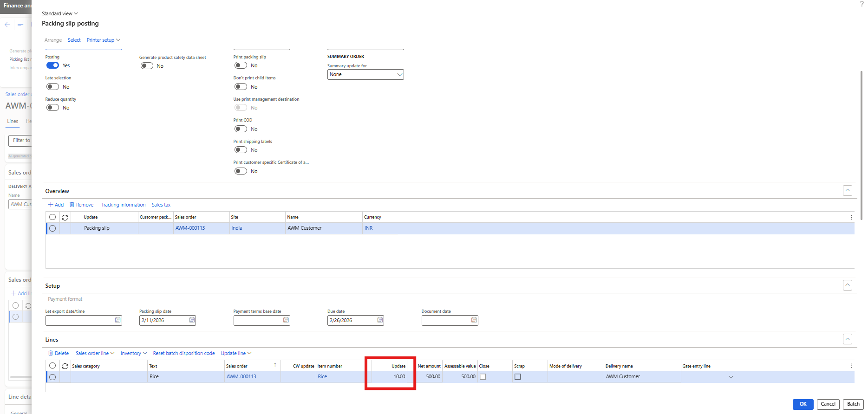
Task: Open Sales tax in Overview toolbar
Action: coord(161,205)
